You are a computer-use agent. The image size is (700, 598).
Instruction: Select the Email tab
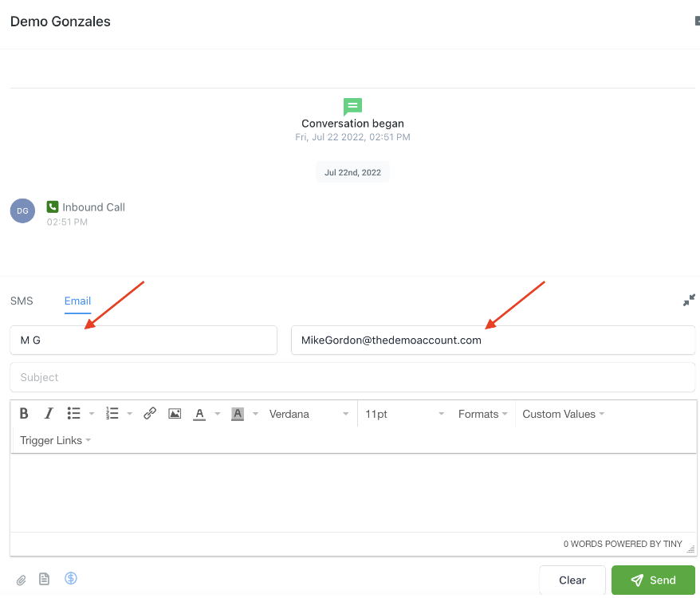pyautogui.click(x=77, y=301)
